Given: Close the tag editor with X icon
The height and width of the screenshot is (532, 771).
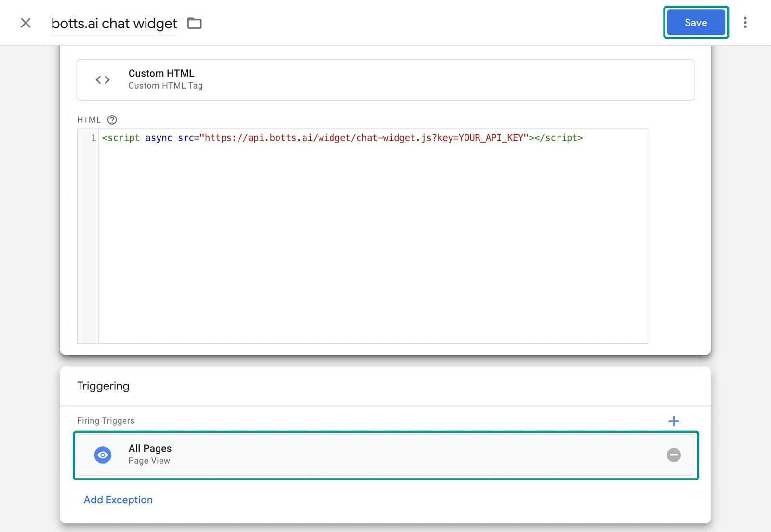Looking at the screenshot, I should click(26, 23).
